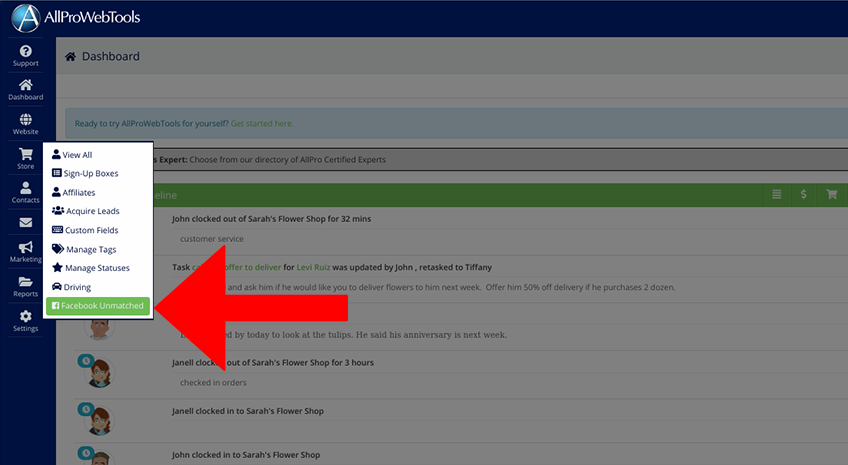Click Janell's avatar on clocked in entry
The image size is (848, 465).
click(x=99, y=420)
